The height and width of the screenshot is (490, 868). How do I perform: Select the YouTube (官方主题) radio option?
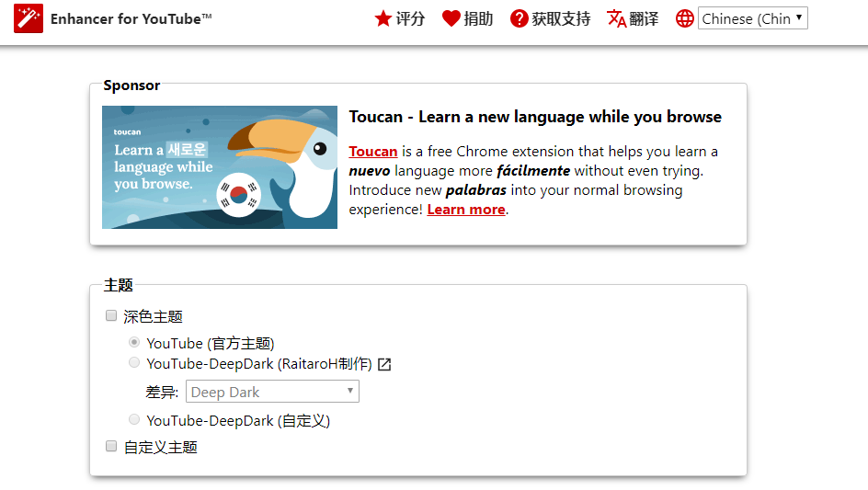pos(134,342)
